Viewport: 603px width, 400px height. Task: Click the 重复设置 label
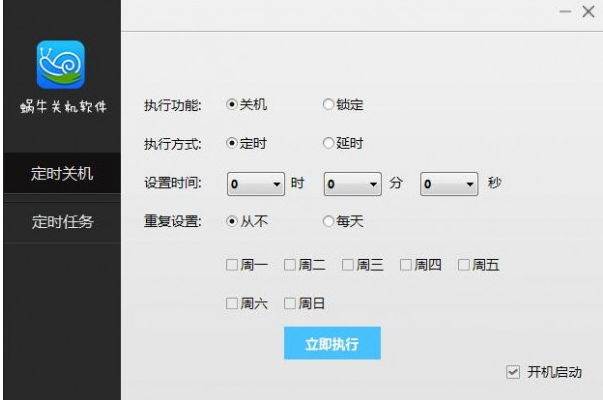[173, 222]
